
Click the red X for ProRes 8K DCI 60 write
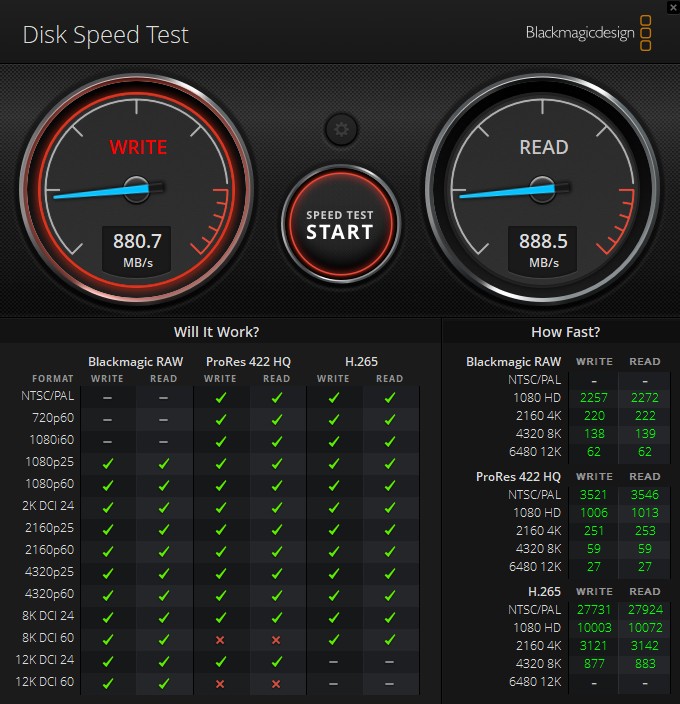click(220, 638)
